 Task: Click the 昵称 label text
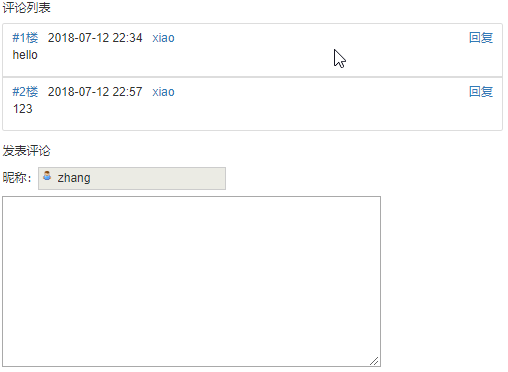point(17,178)
